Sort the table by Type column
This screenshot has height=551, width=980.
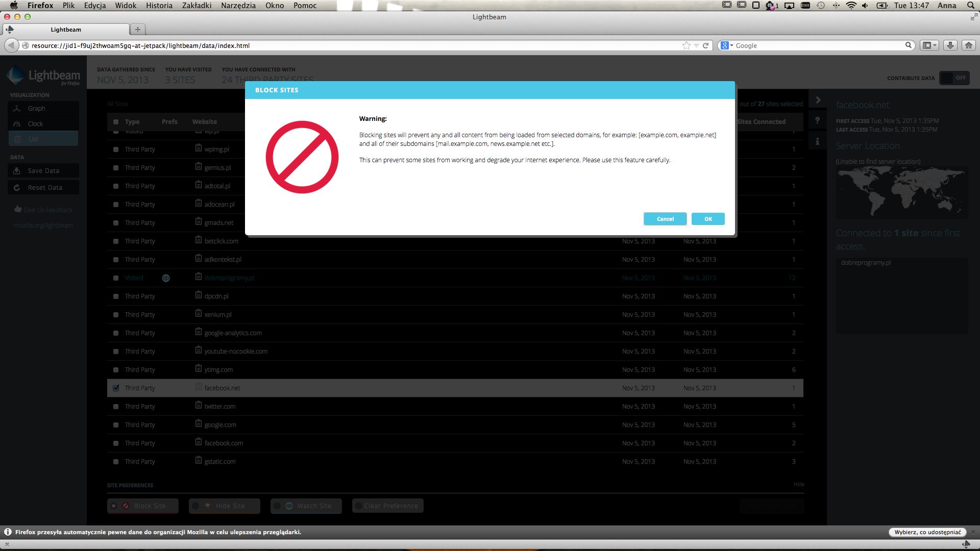tap(132, 122)
